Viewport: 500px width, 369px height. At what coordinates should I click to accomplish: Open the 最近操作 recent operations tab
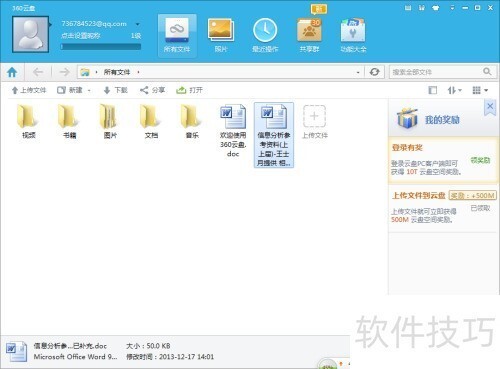[265, 36]
